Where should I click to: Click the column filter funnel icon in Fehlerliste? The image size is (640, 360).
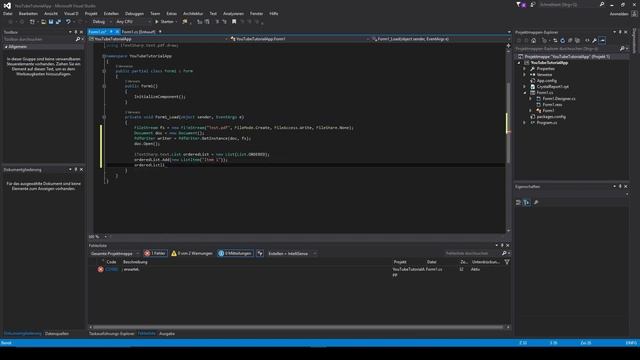507,262
